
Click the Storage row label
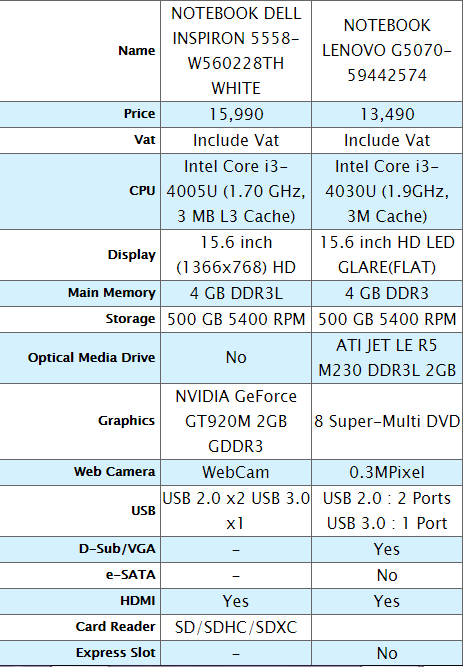pyautogui.click(x=130, y=319)
